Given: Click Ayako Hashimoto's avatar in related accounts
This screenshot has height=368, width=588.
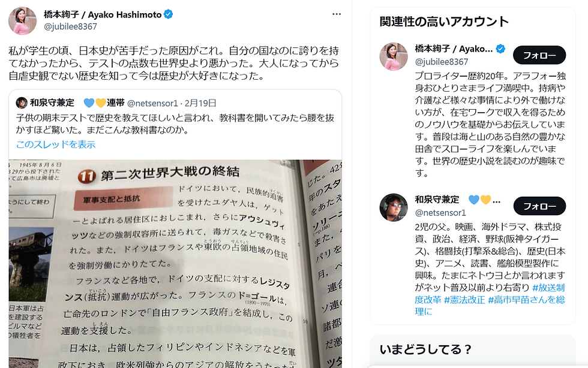Looking at the screenshot, I should tap(394, 56).
